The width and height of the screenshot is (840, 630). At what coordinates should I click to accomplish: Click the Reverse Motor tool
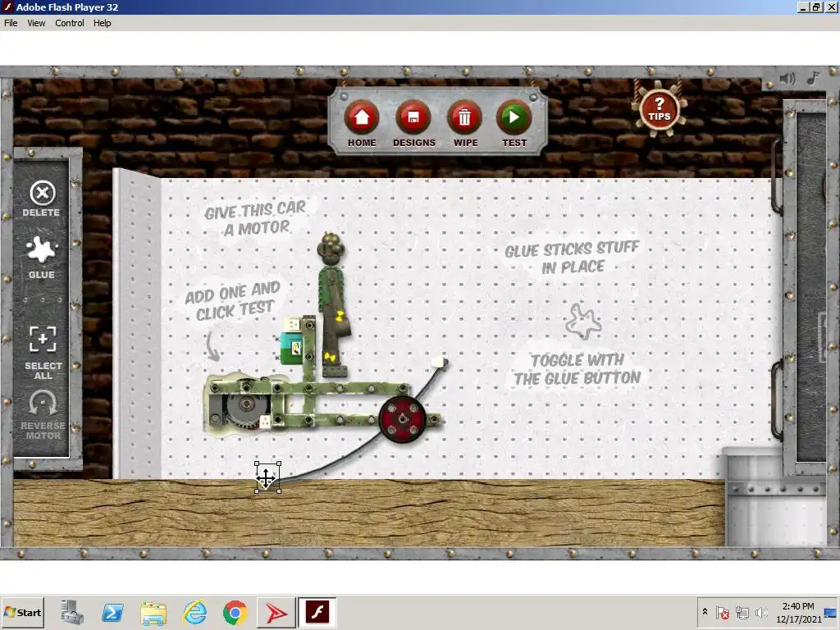point(43,415)
